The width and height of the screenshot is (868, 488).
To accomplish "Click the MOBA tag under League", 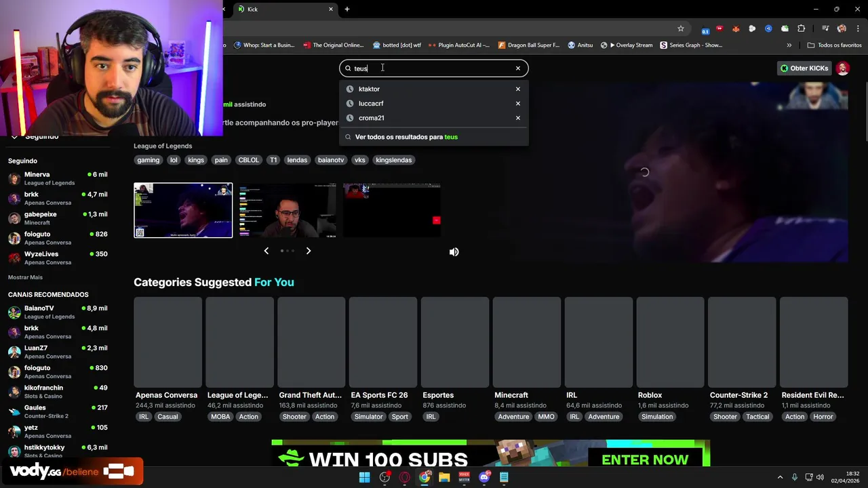I will pyautogui.click(x=220, y=417).
